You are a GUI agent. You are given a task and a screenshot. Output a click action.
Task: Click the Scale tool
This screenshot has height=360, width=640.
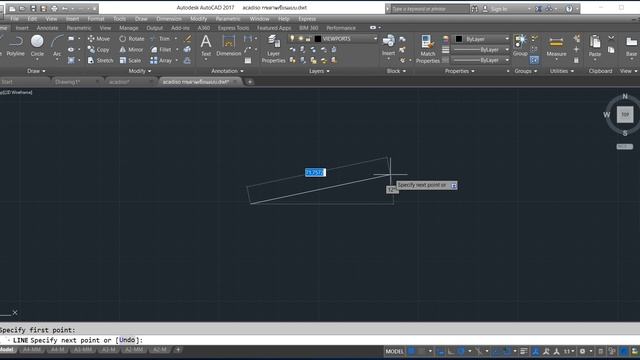(130, 60)
